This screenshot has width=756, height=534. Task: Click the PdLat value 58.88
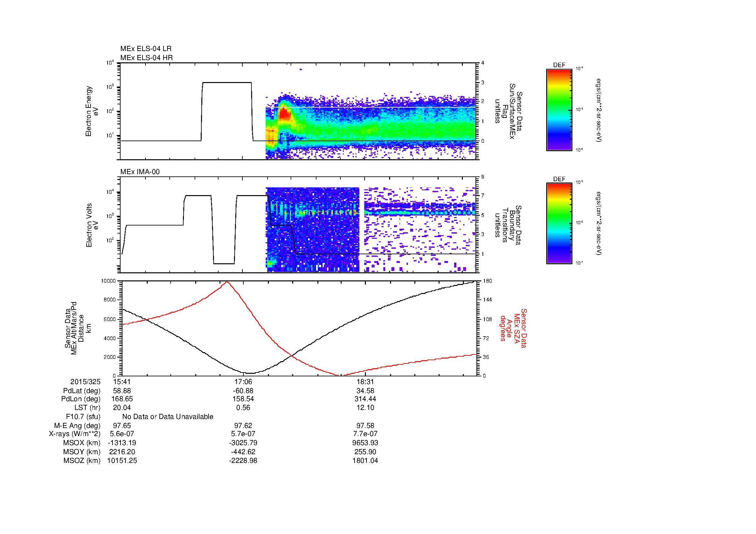pyautogui.click(x=122, y=391)
